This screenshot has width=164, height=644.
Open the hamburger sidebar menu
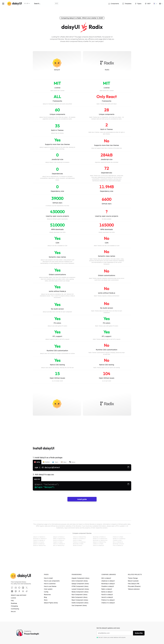click(x=3, y=4)
